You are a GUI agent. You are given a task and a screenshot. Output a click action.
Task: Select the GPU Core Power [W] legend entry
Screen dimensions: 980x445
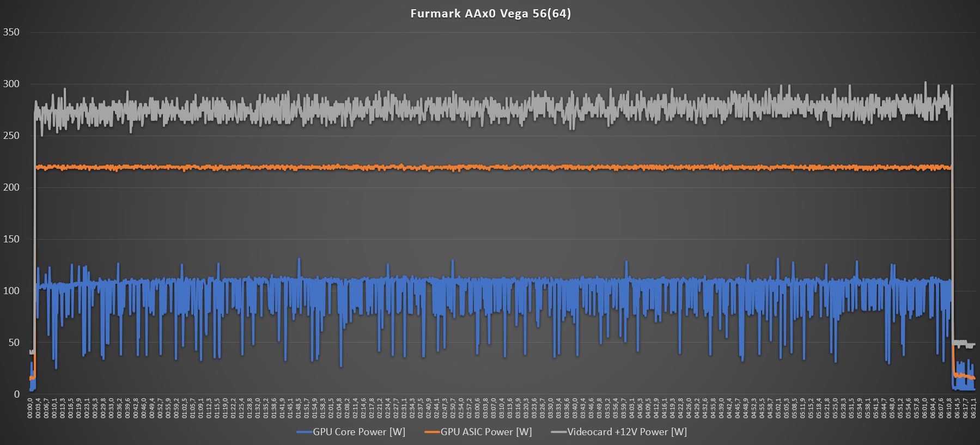(351, 432)
